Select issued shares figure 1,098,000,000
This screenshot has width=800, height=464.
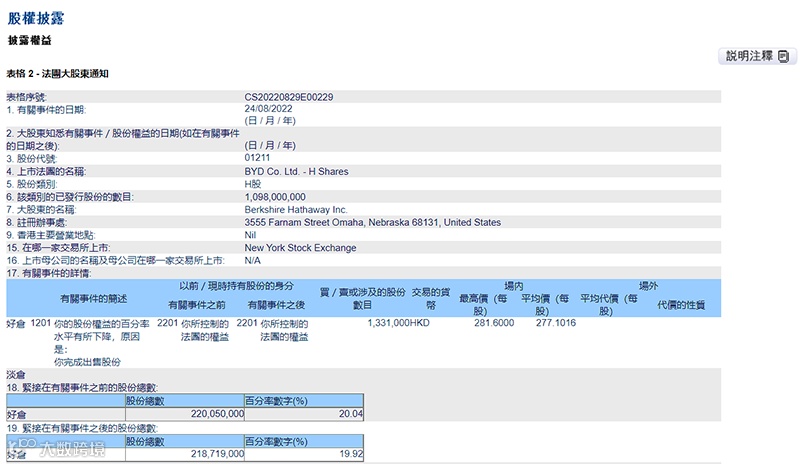[275, 197]
